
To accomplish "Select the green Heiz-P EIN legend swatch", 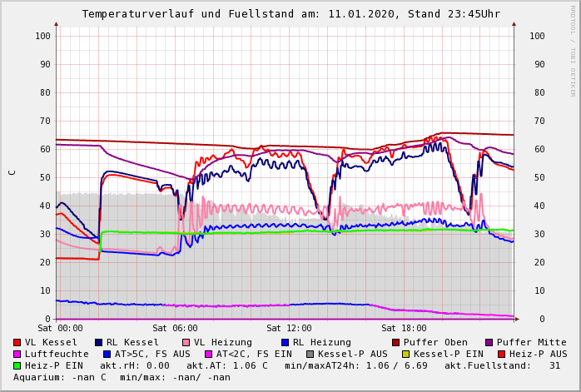I will 17,365.
